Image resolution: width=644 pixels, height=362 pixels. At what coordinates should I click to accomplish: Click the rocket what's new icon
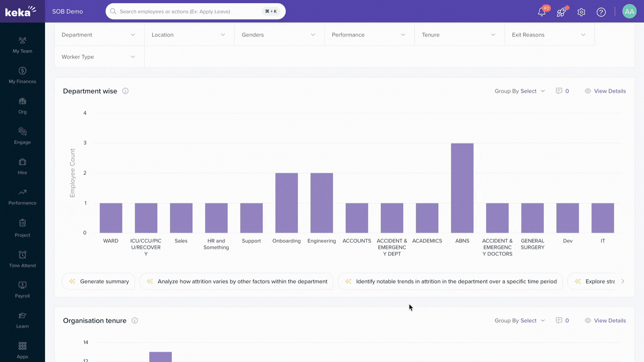[561, 12]
